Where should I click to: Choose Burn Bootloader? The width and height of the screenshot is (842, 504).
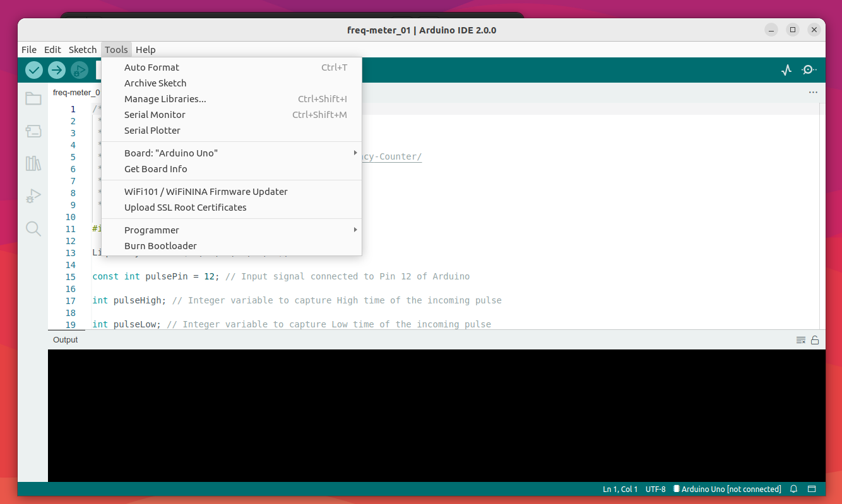[232, 246]
